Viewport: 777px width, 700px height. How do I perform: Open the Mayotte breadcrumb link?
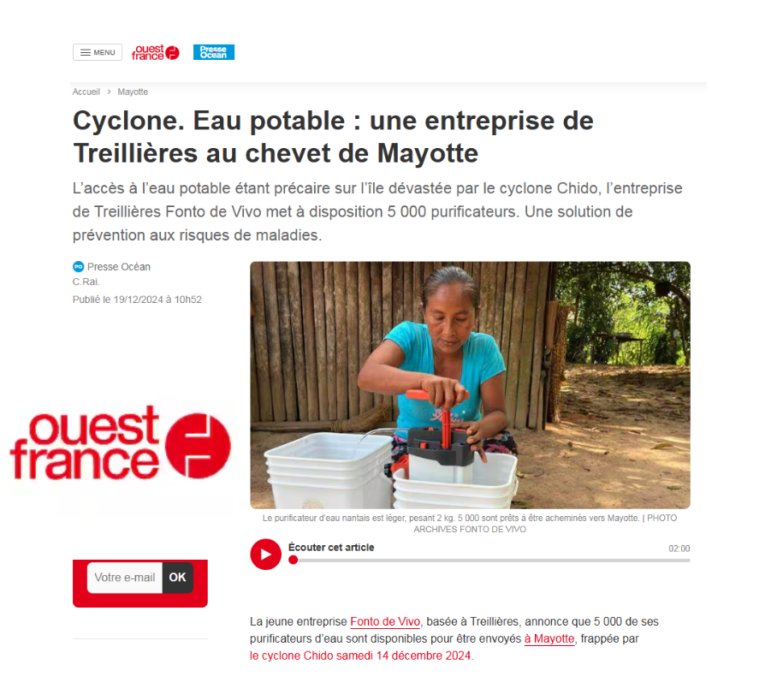pyautogui.click(x=133, y=92)
